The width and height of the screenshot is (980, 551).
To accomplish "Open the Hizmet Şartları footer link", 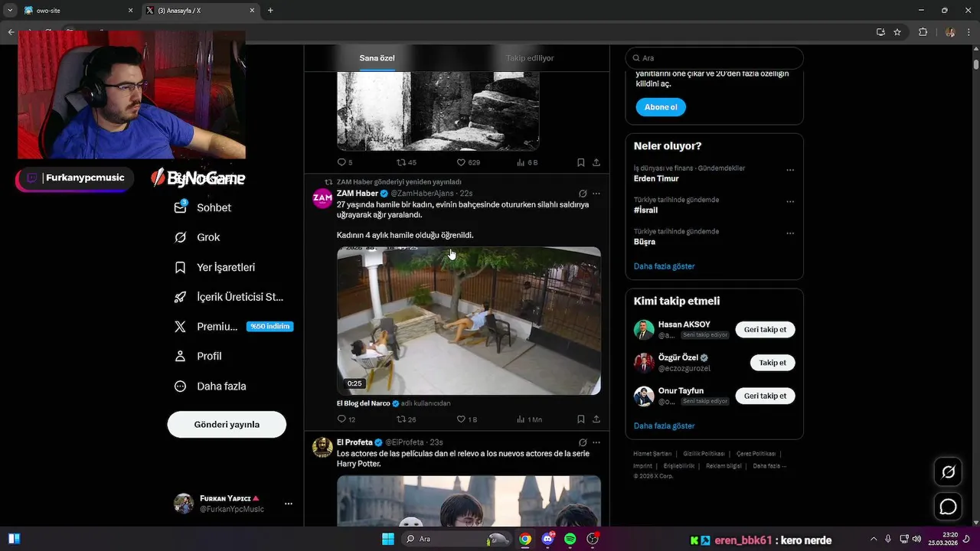I will pyautogui.click(x=652, y=454).
